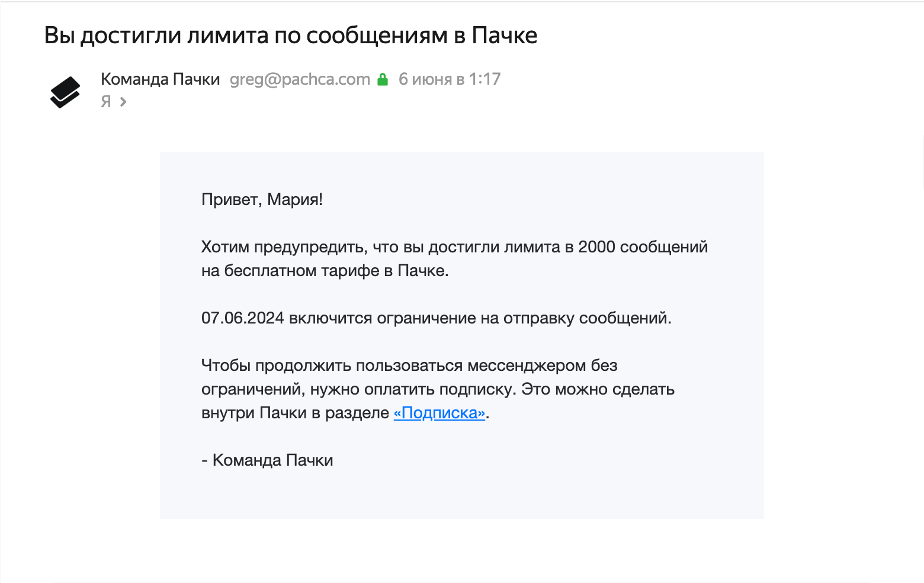The height and width of the screenshot is (583, 924).
Task: Click the scrollbar at the right edge
Action: tap(922, 161)
